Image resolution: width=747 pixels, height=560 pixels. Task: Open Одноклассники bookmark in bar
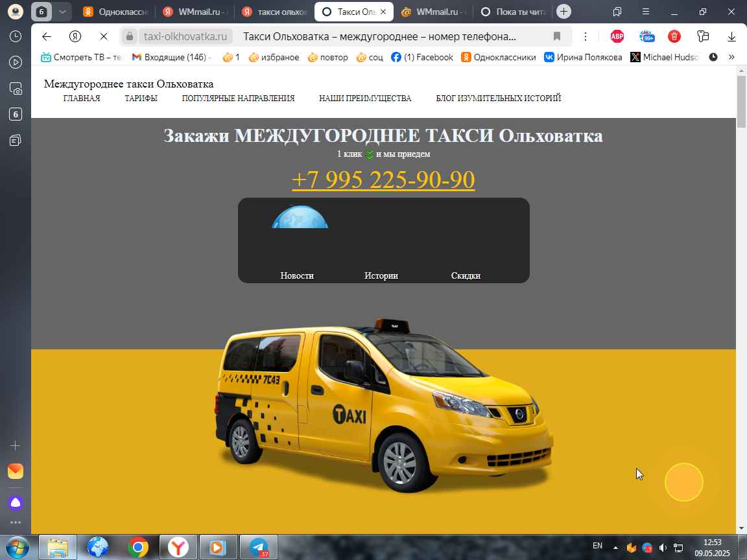tap(498, 57)
